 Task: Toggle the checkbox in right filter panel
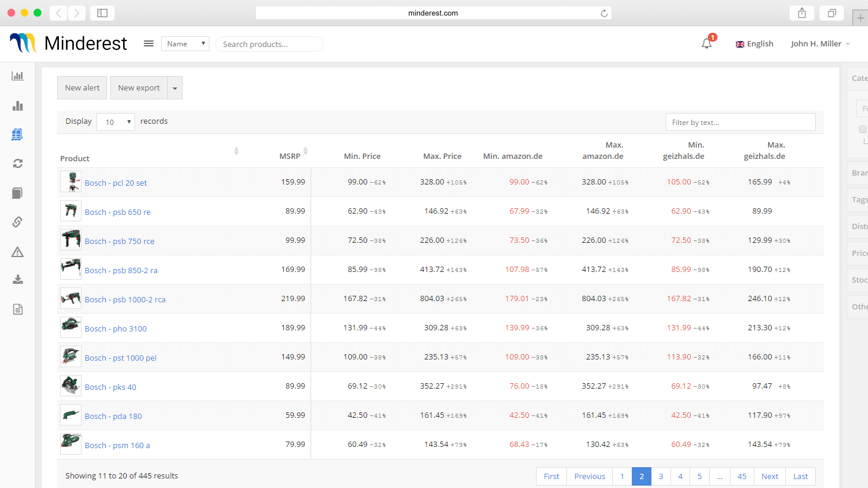tap(862, 129)
